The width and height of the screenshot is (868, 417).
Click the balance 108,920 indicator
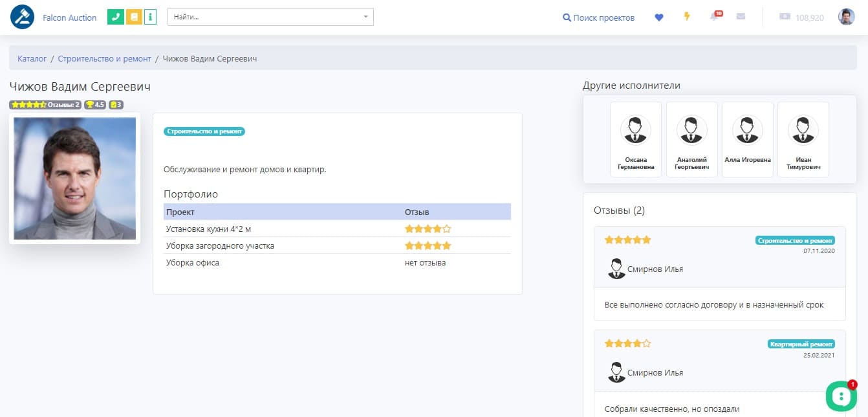pos(802,17)
